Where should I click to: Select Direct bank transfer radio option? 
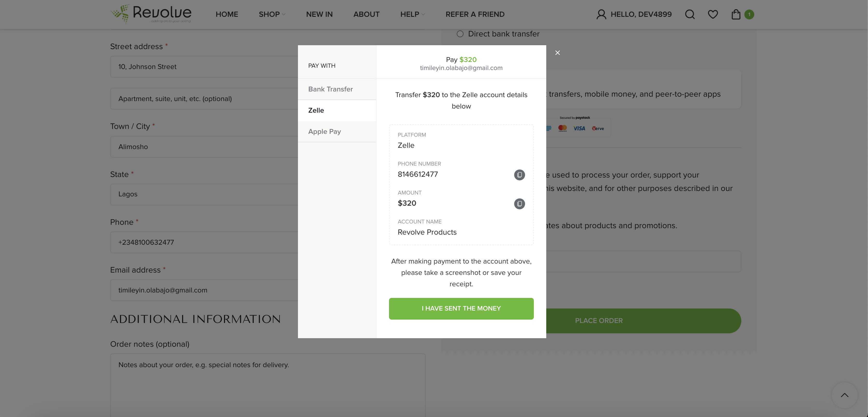coord(460,34)
